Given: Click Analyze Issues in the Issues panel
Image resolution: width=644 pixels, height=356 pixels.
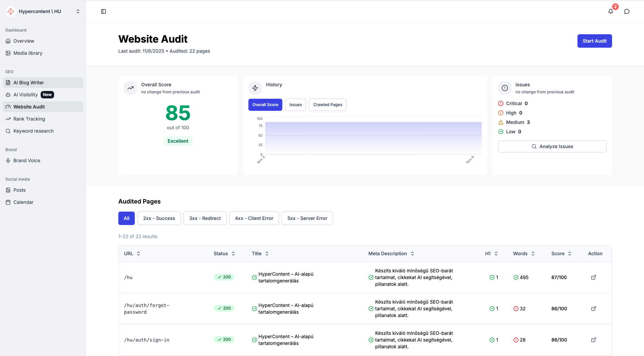Looking at the screenshot, I should coord(552,146).
